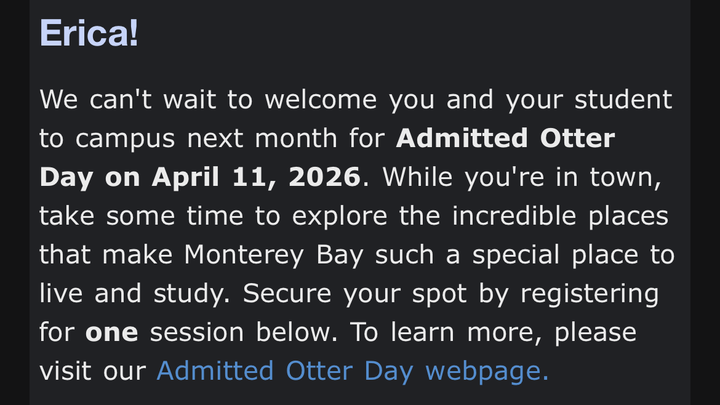Click the phrase "session below"
Viewport: 720px width, 405px height.
[x=236, y=332]
